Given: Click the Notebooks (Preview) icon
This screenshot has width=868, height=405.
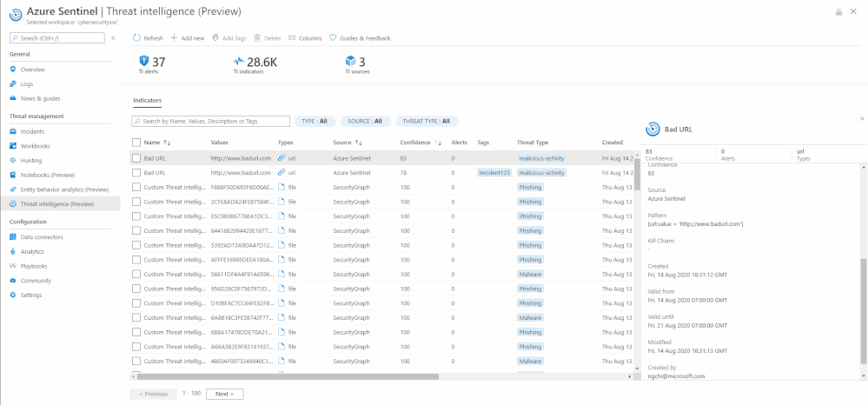Looking at the screenshot, I should click(13, 175).
